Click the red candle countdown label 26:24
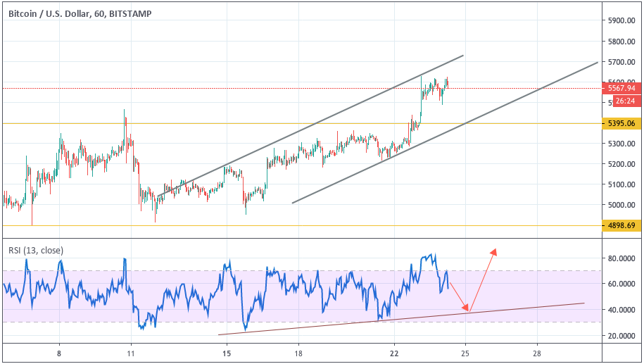 (626, 101)
